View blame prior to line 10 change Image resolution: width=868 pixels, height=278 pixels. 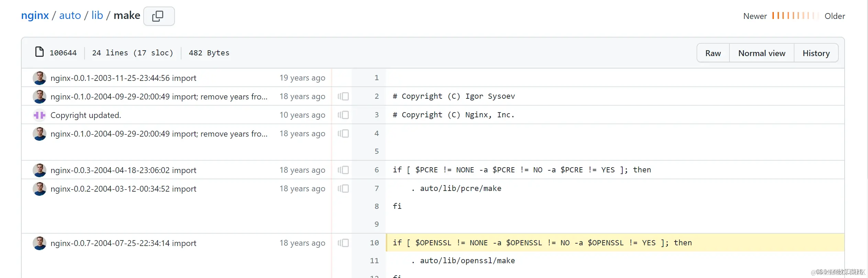click(343, 243)
